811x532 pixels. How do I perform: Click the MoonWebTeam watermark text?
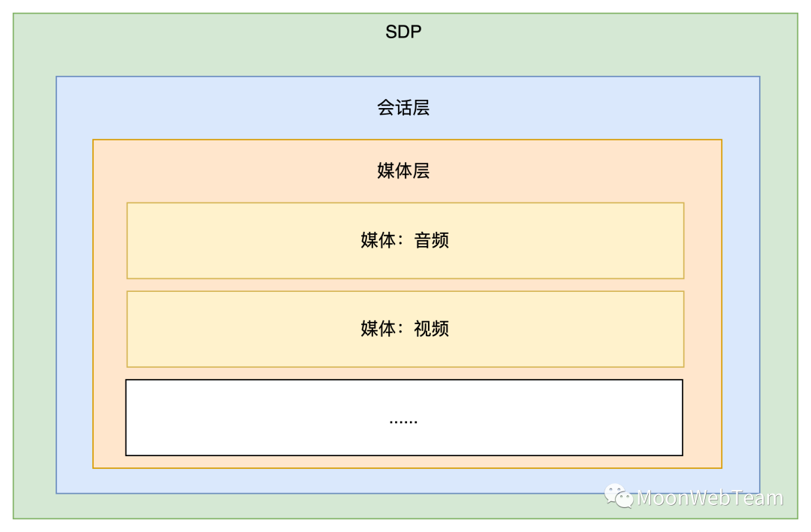710,497
